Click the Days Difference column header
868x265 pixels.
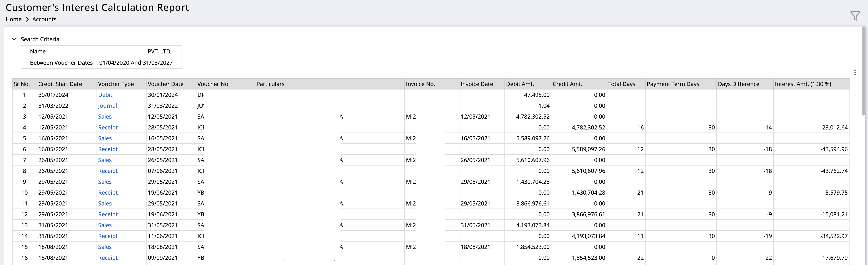(x=745, y=84)
